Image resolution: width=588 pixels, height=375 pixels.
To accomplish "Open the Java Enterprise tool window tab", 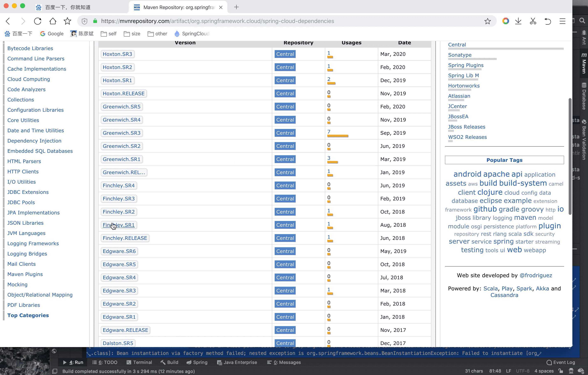I will 237,362.
